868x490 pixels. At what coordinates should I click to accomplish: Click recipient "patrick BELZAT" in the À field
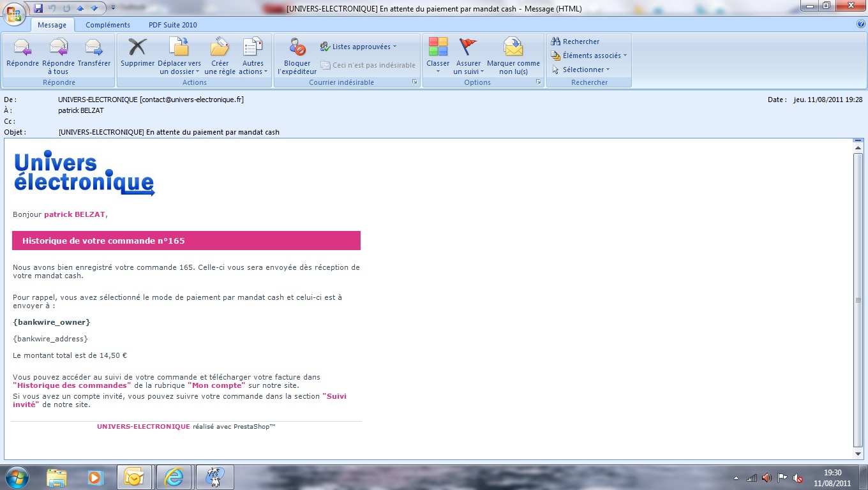click(x=80, y=110)
